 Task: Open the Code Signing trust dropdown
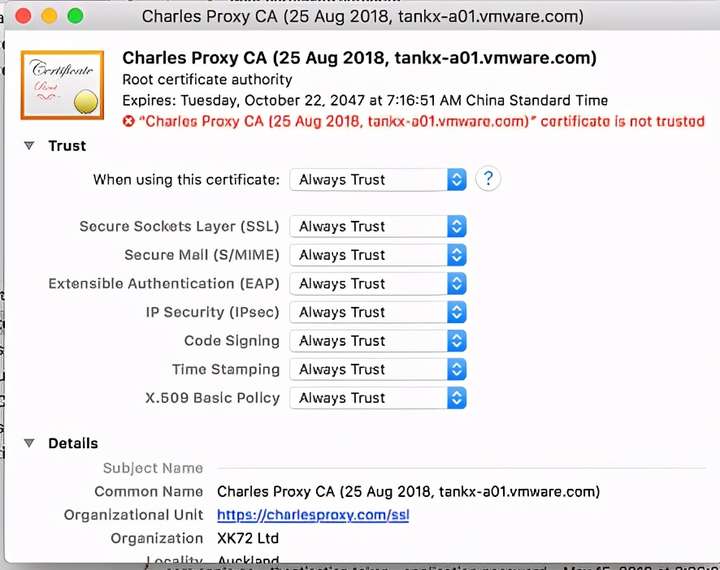[x=378, y=341]
